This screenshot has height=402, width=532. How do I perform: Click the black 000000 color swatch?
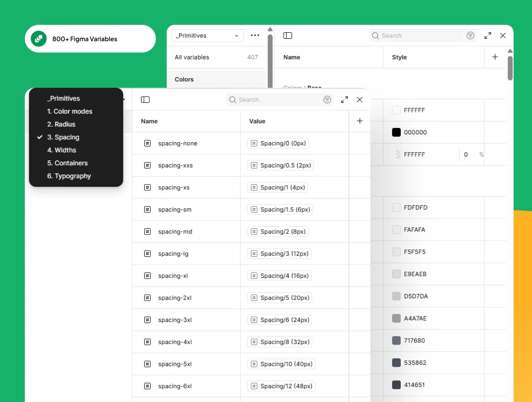tap(396, 132)
